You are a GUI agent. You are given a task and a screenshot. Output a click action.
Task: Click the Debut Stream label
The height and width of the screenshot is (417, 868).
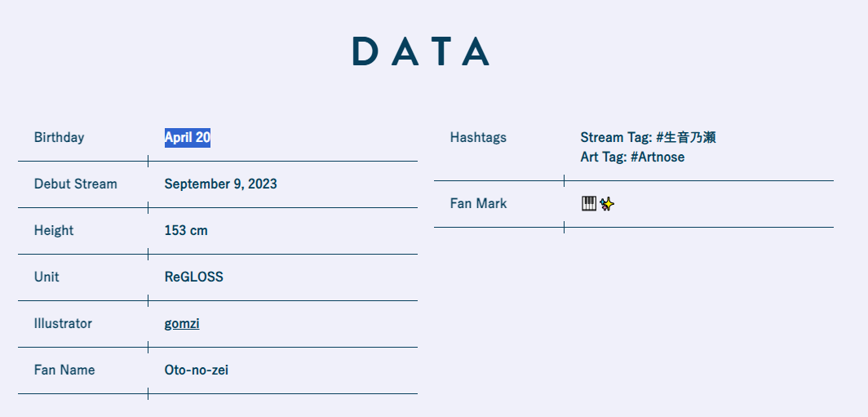click(75, 184)
